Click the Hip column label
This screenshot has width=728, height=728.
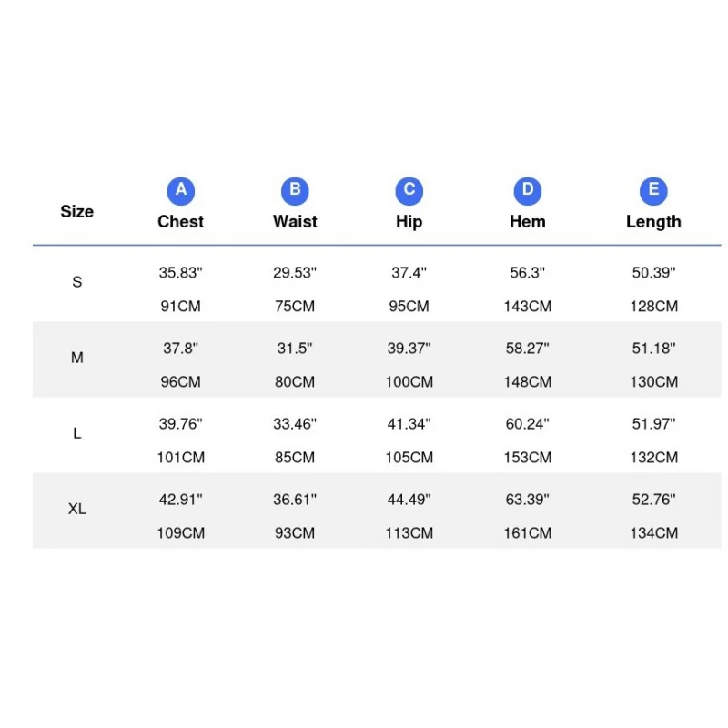click(x=409, y=222)
